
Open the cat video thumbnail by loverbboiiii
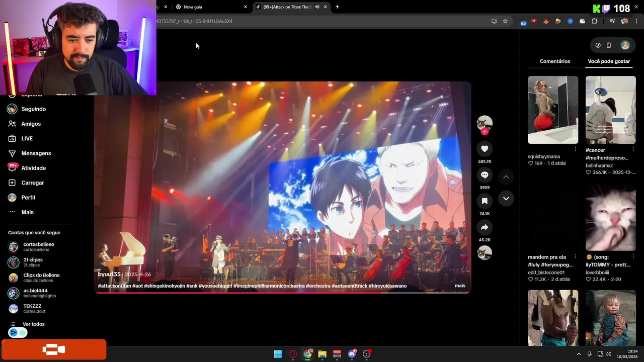(x=610, y=217)
